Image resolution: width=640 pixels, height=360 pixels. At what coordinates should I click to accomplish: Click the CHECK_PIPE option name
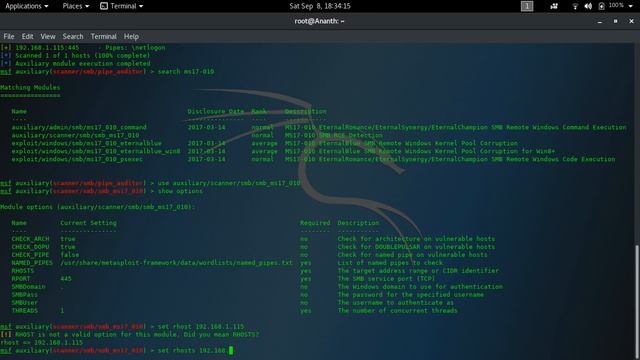click(30, 255)
